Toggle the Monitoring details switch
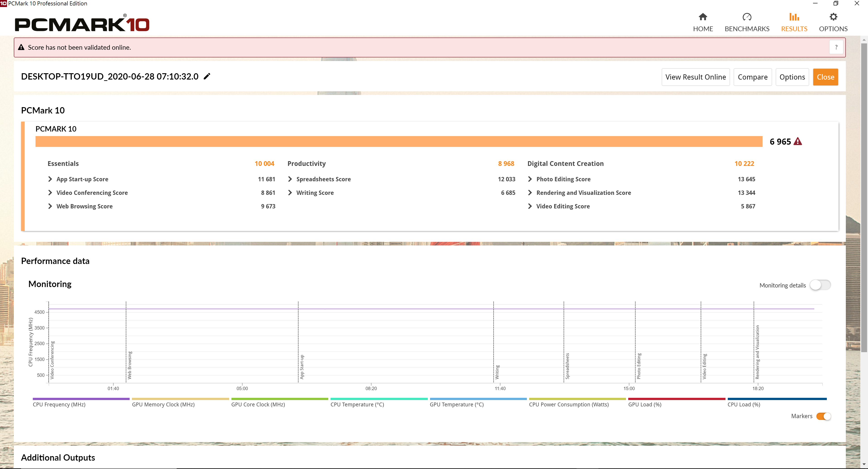 point(820,285)
